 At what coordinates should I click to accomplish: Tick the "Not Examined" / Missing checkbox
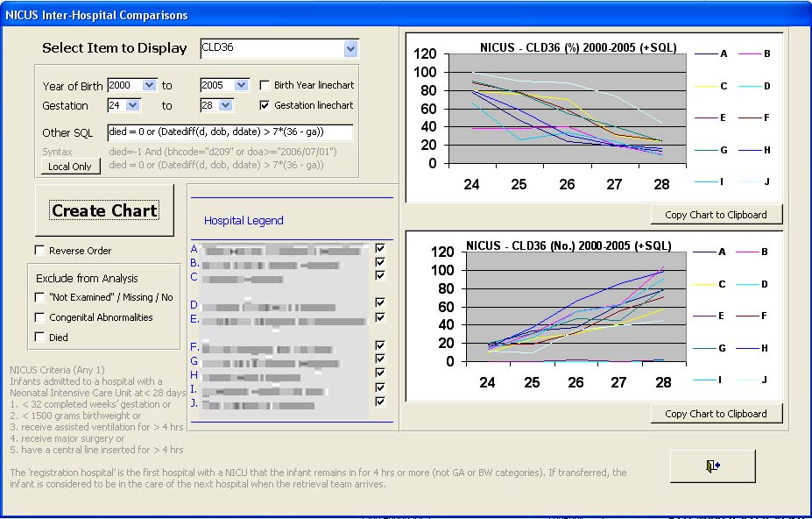40,298
